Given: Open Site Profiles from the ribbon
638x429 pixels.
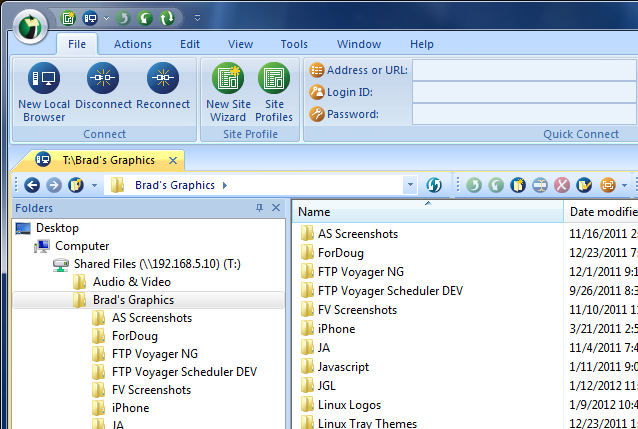Looking at the screenshot, I should 274,92.
